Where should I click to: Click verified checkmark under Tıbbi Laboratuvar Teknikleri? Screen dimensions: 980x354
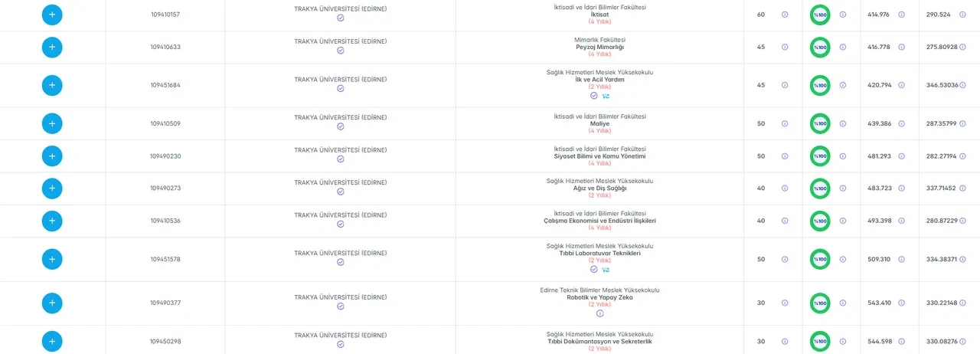coord(593,270)
